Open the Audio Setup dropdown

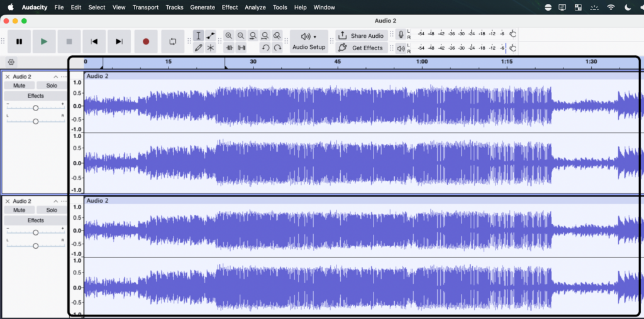point(309,41)
